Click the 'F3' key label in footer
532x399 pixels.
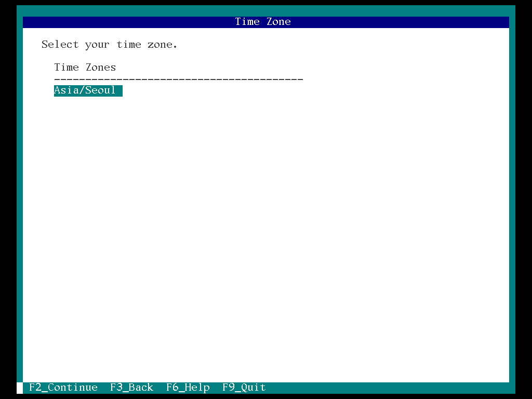pos(116,388)
